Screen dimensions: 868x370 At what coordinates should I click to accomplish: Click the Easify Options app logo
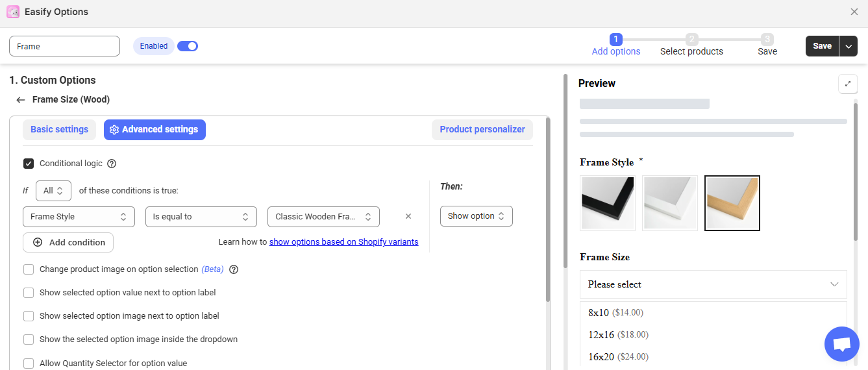[13, 12]
